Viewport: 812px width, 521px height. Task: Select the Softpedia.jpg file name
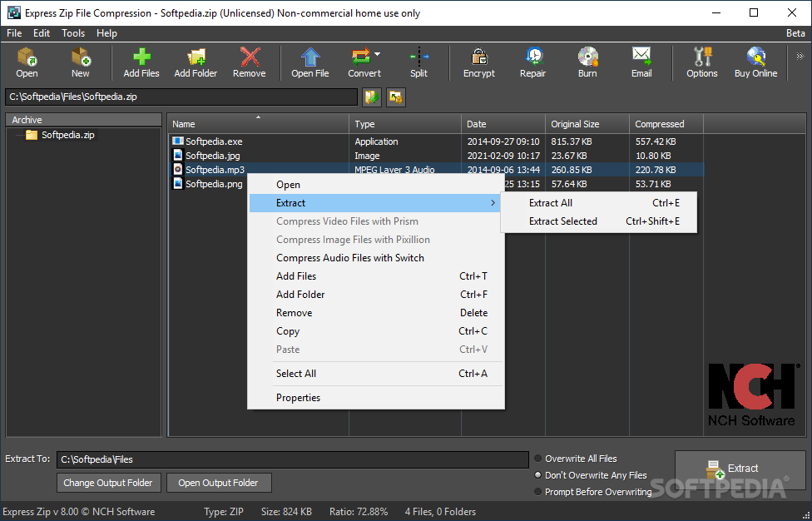(x=213, y=156)
